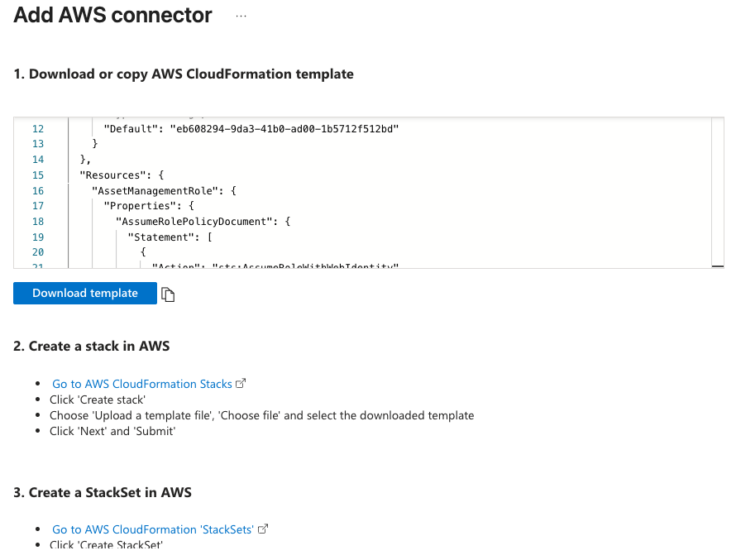Click line number 12 in template editor
This screenshot has width=741, height=560.
tap(37, 129)
